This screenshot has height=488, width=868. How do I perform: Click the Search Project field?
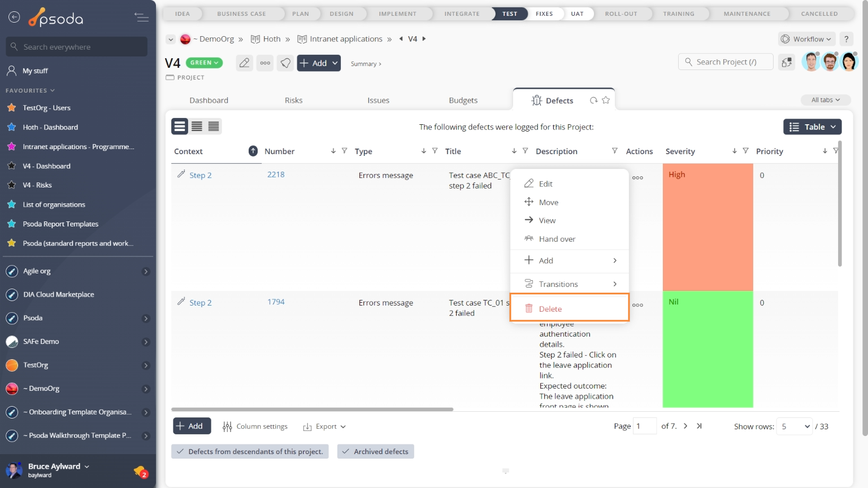(x=726, y=62)
